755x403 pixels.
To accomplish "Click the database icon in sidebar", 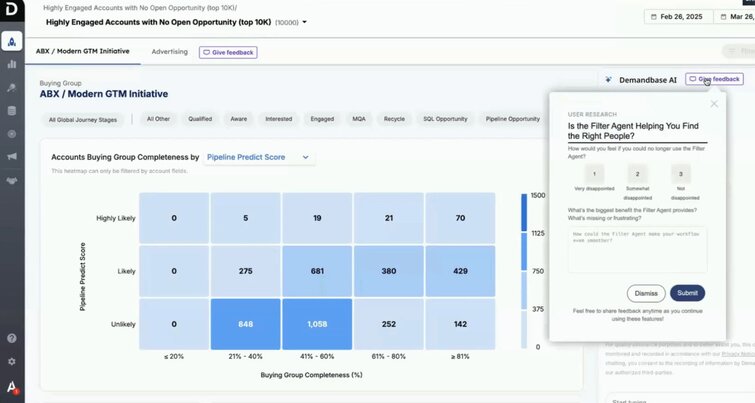I will [x=12, y=108].
